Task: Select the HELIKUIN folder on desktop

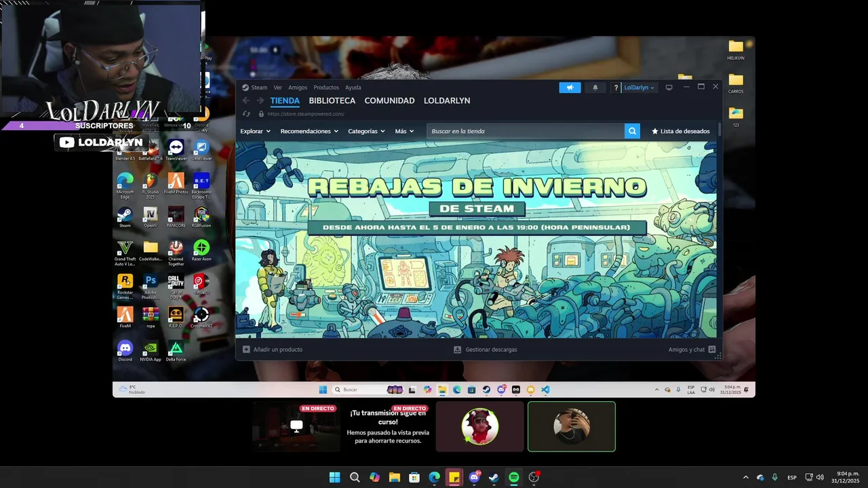Action: [x=736, y=49]
